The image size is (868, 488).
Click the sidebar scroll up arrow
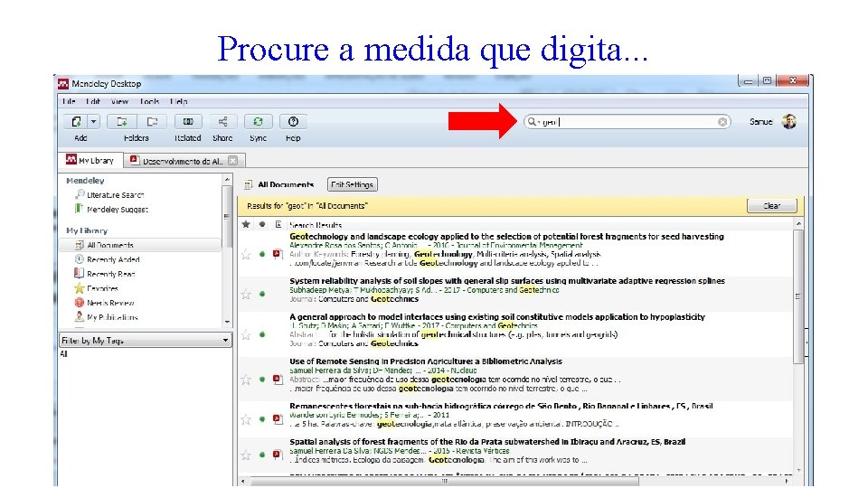coord(227,180)
